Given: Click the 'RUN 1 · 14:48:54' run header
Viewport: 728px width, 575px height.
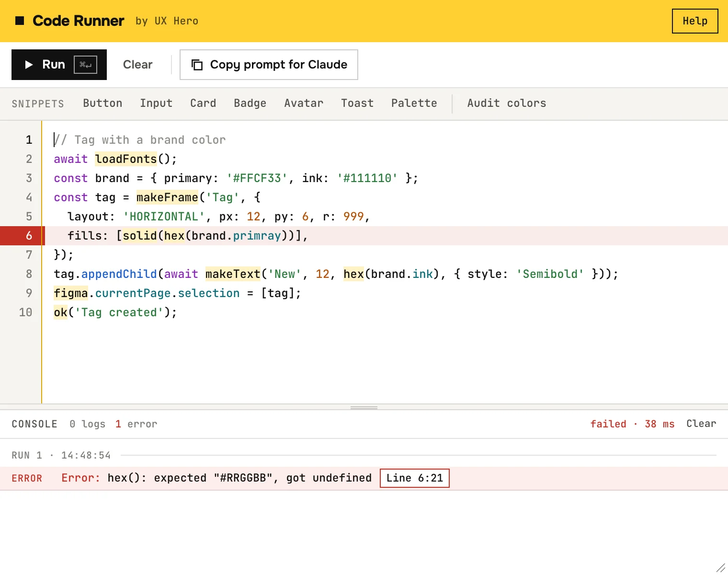Looking at the screenshot, I should coord(61,455).
